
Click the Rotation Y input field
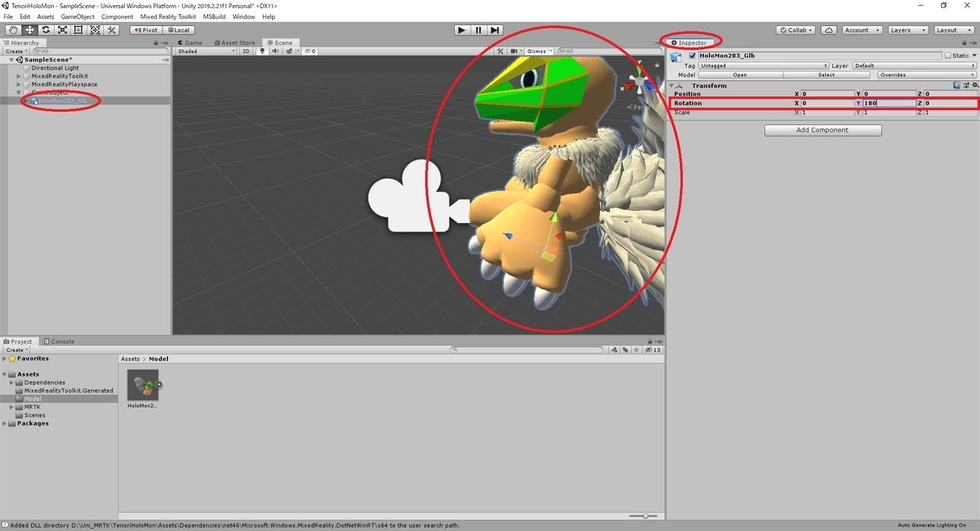tap(889, 103)
